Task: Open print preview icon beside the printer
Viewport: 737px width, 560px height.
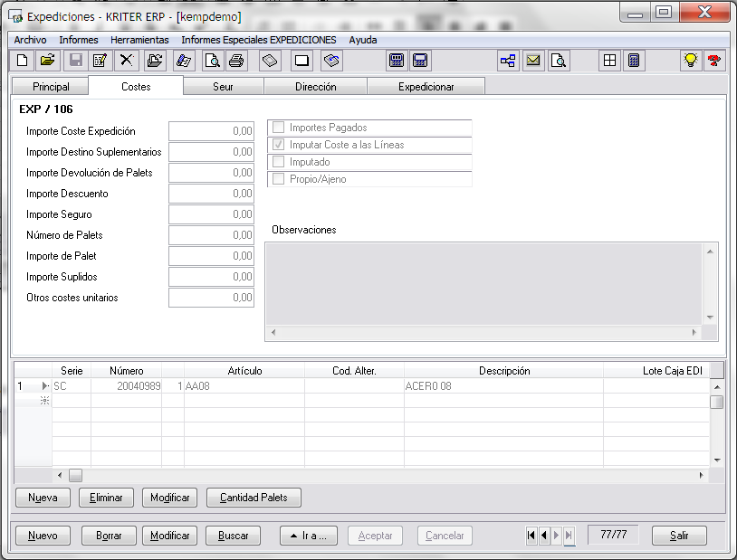Action: pos(212,61)
